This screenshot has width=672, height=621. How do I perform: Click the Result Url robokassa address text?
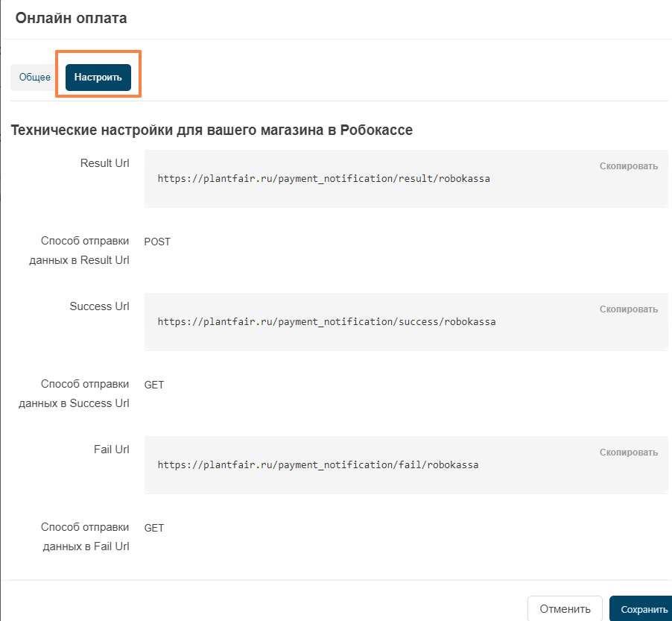pyautogui.click(x=323, y=178)
